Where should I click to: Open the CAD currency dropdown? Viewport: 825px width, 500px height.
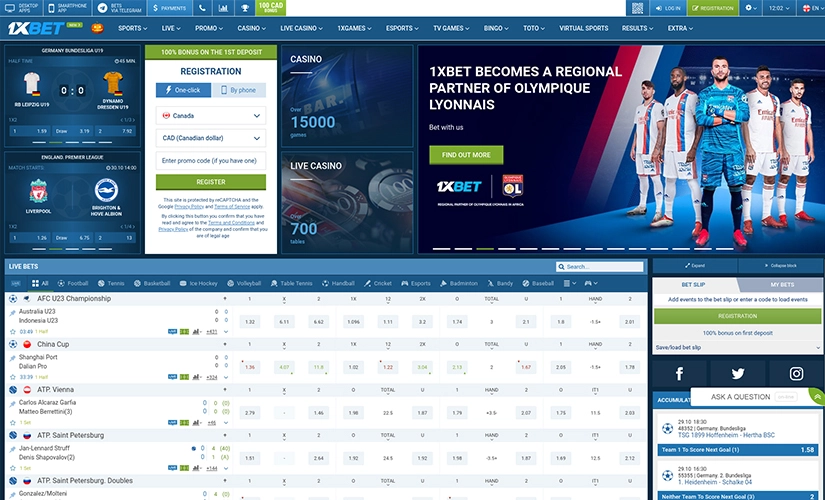pyautogui.click(x=210, y=138)
